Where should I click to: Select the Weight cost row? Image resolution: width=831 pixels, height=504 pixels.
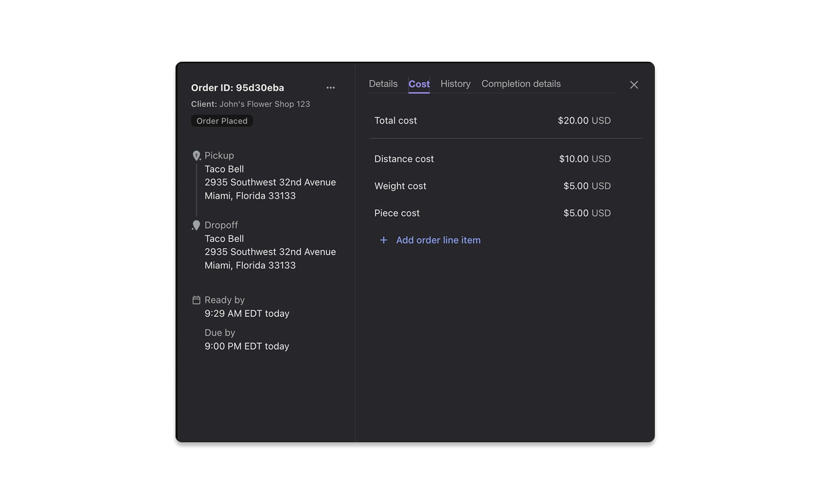492,186
